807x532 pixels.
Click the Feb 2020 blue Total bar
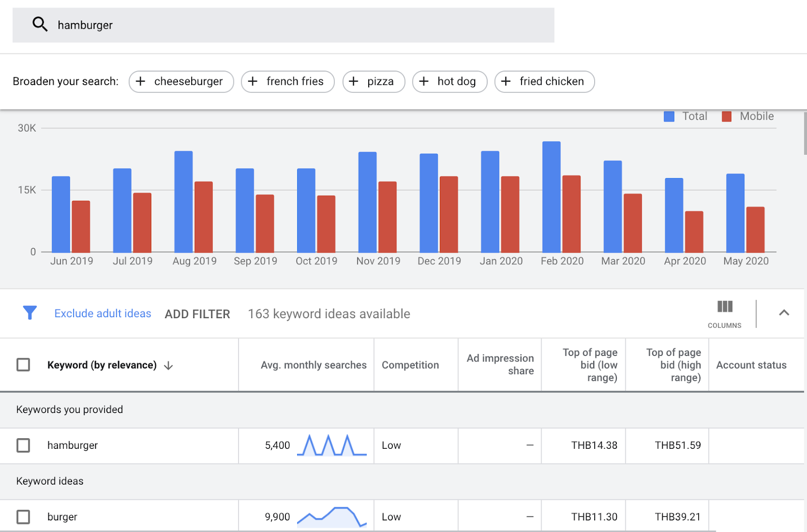(x=551, y=197)
